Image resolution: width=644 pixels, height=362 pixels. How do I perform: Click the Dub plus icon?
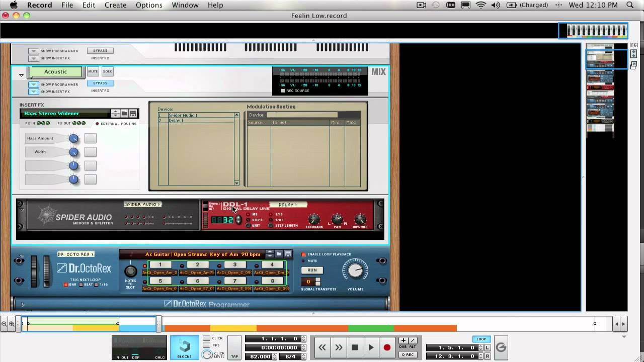(404, 340)
